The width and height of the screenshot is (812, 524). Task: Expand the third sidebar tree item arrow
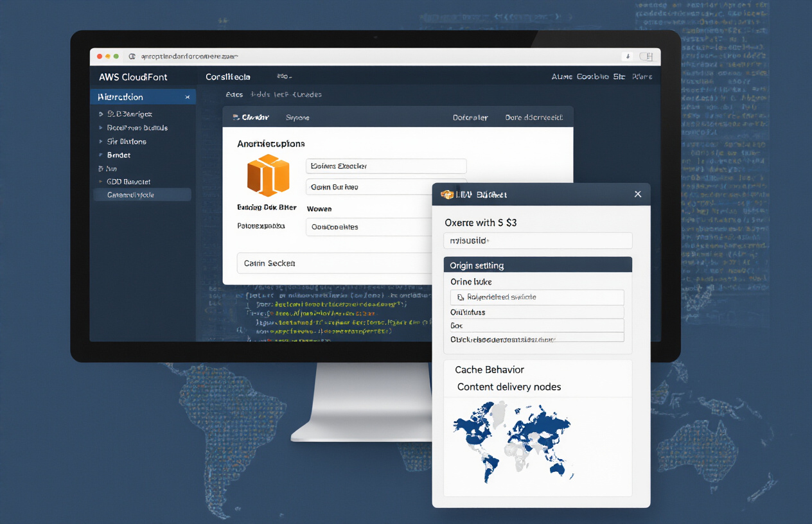pos(101,141)
